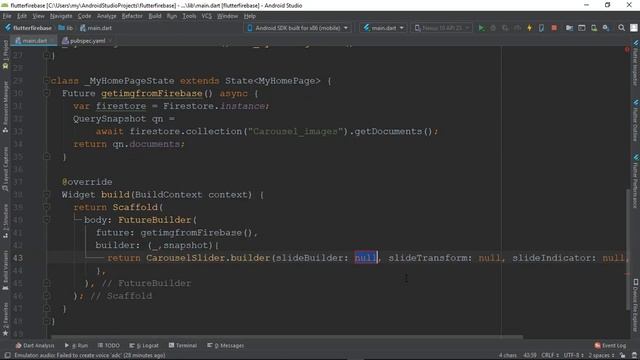Click the green Run button in toolbar
The image size is (640, 360).
coord(481,28)
